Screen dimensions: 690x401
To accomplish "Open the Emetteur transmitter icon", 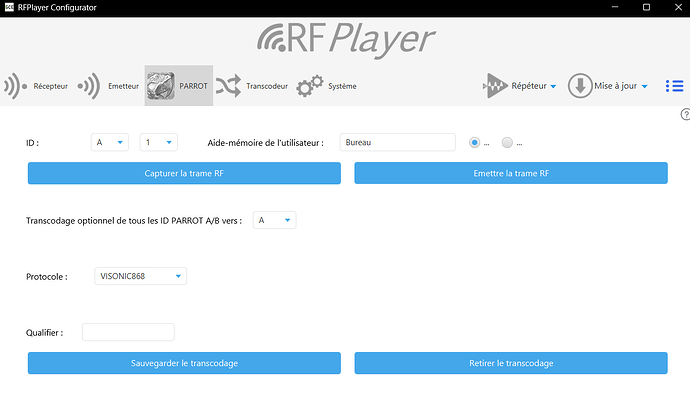I will [x=89, y=86].
